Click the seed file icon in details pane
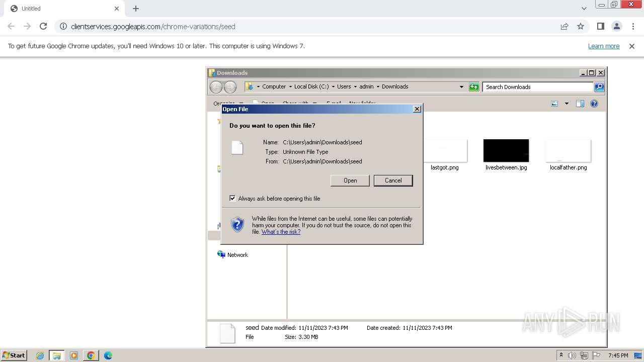The width and height of the screenshot is (644, 362). point(227,333)
